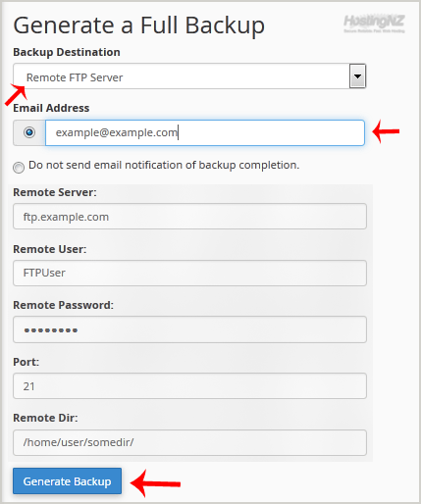The image size is (421, 504).
Task: Click the Remote Password label
Action: point(63,305)
